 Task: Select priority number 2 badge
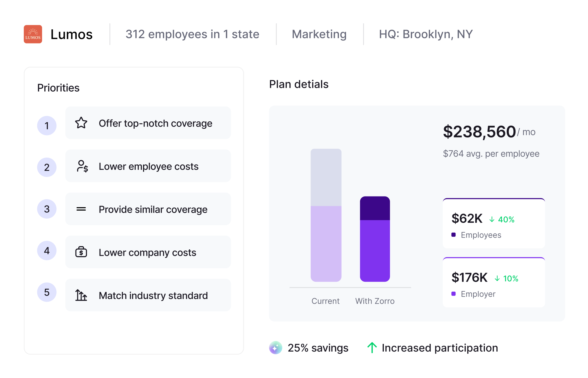pyautogui.click(x=47, y=167)
